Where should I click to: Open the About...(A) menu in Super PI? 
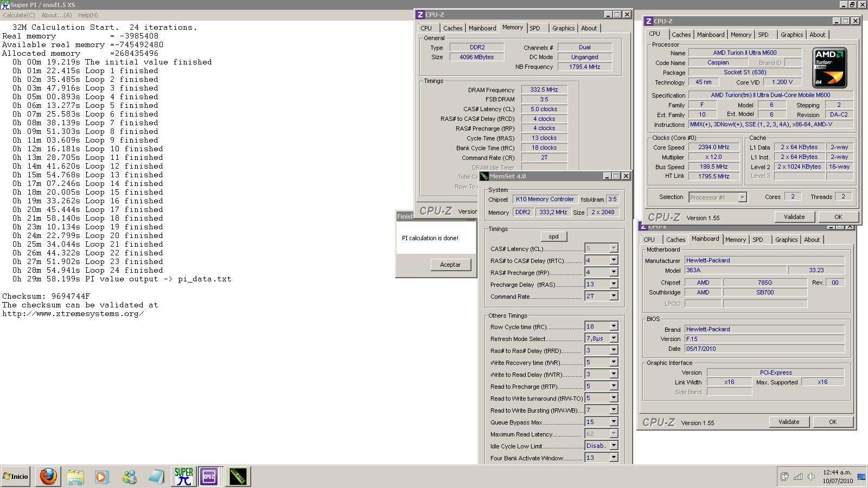[x=56, y=15]
